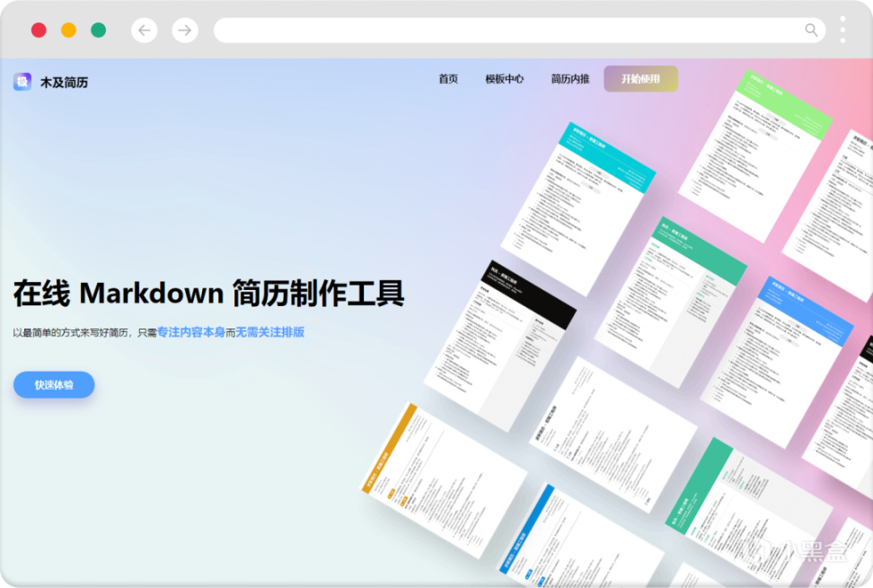Select the orange-sidebar resume template thumbnail
Viewport: 873px width, 588px height.
[x=443, y=481]
